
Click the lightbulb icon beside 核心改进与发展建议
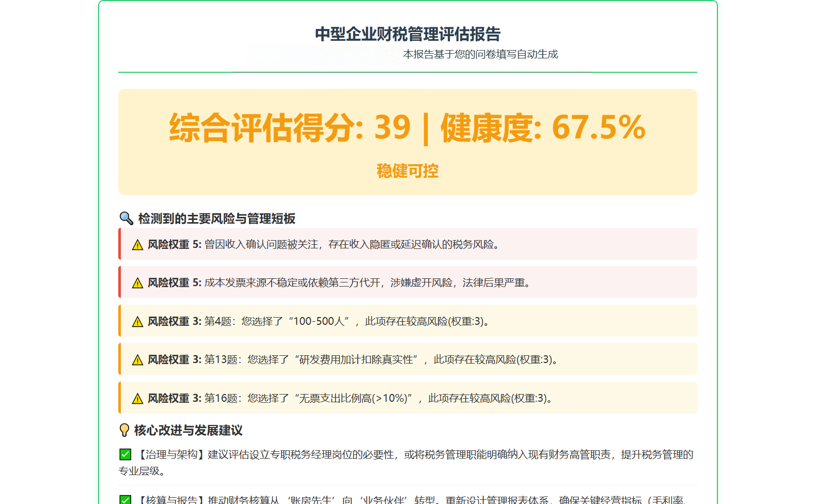click(124, 430)
